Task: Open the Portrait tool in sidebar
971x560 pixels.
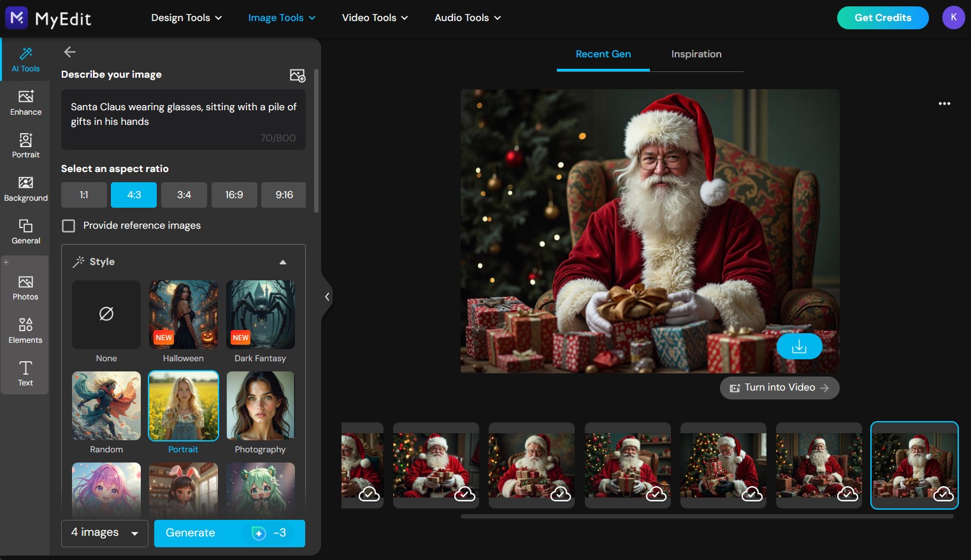Action: tap(25, 145)
